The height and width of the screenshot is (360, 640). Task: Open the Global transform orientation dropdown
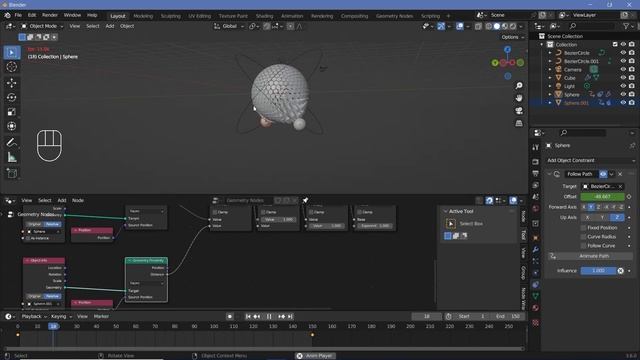[x=229, y=26]
